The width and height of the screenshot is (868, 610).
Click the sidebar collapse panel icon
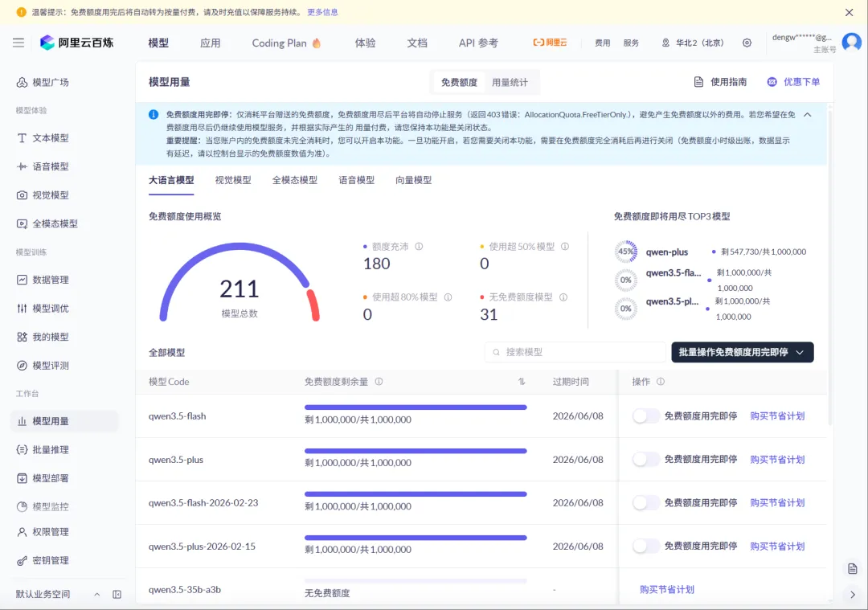click(x=117, y=595)
